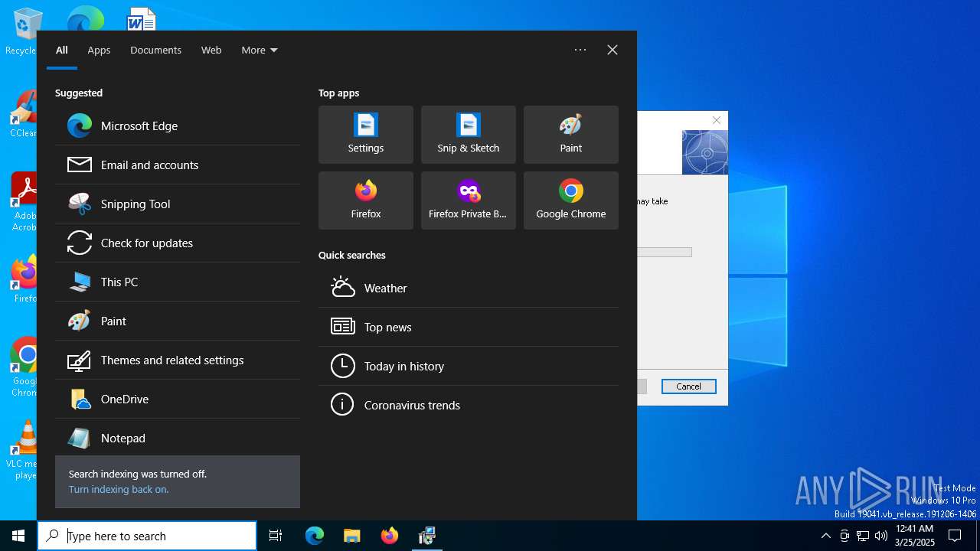Viewport: 980px width, 551px height.
Task: Open Microsoft Edge from the taskbar
Action: coord(315,536)
